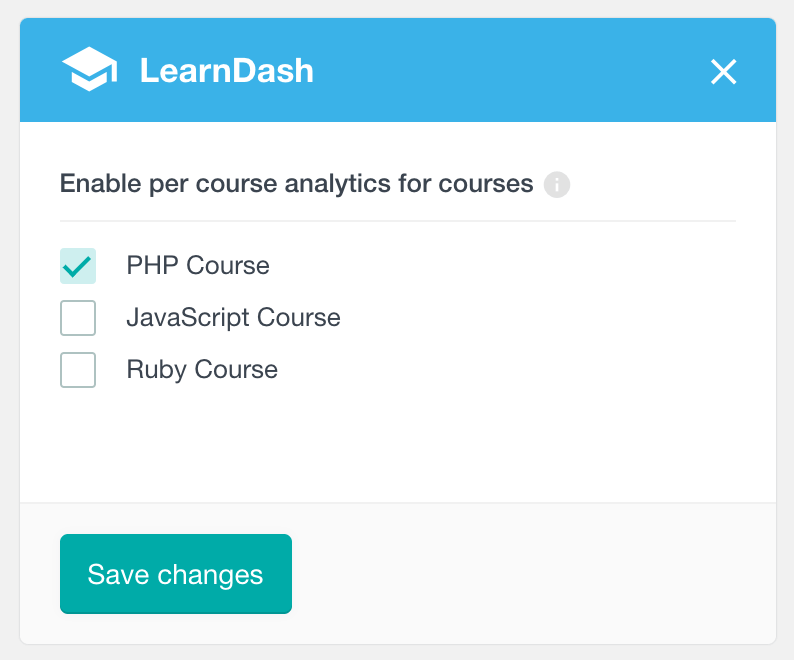Image resolution: width=794 pixels, height=660 pixels.
Task: Click the LearnDash graduation cap logo
Action: click(90, 69)
